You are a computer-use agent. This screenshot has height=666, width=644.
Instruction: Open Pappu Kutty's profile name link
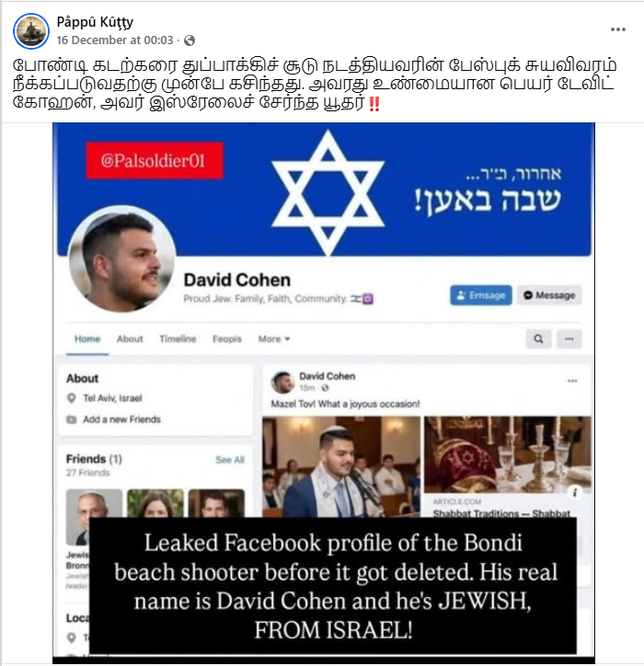coord(95,21)
